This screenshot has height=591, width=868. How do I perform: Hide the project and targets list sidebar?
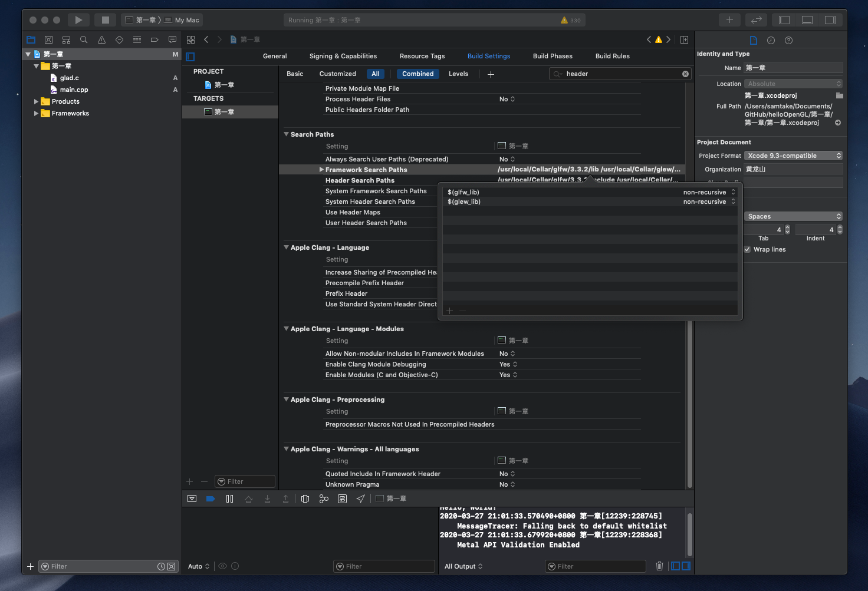tap(190, 57)
